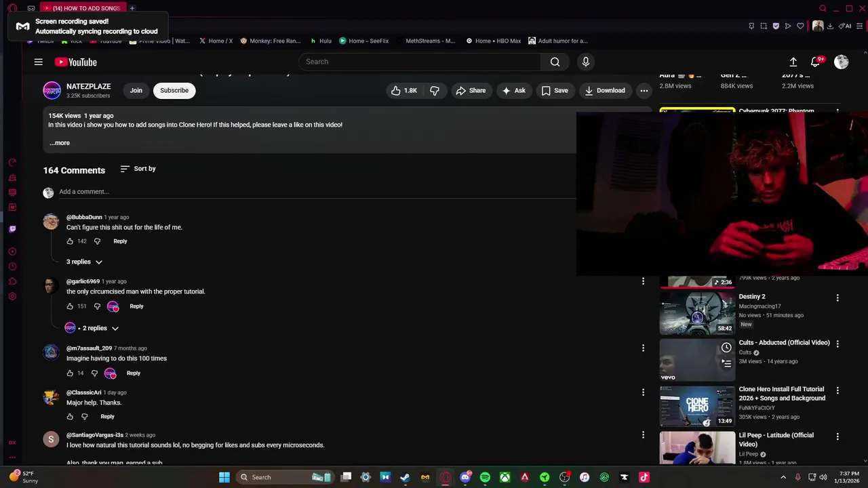Open options for Cults Abducted video

pos(837,344)
